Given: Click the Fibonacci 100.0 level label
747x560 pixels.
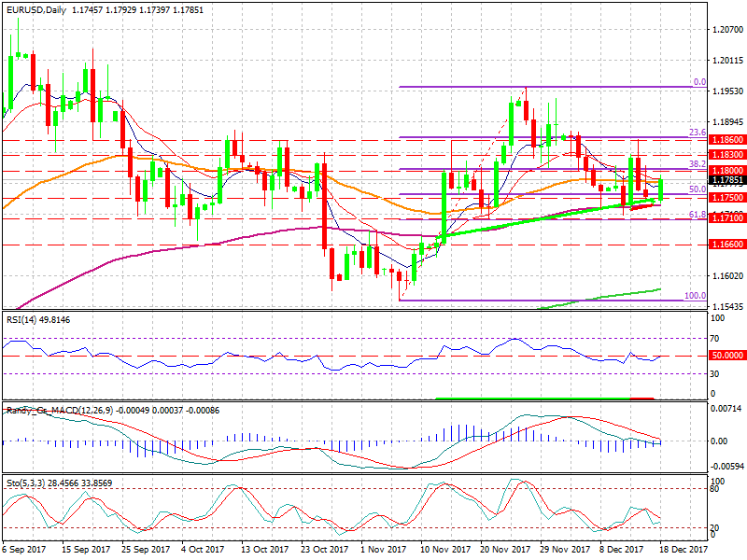Looking at the screenshot, I should pos(695,296).
